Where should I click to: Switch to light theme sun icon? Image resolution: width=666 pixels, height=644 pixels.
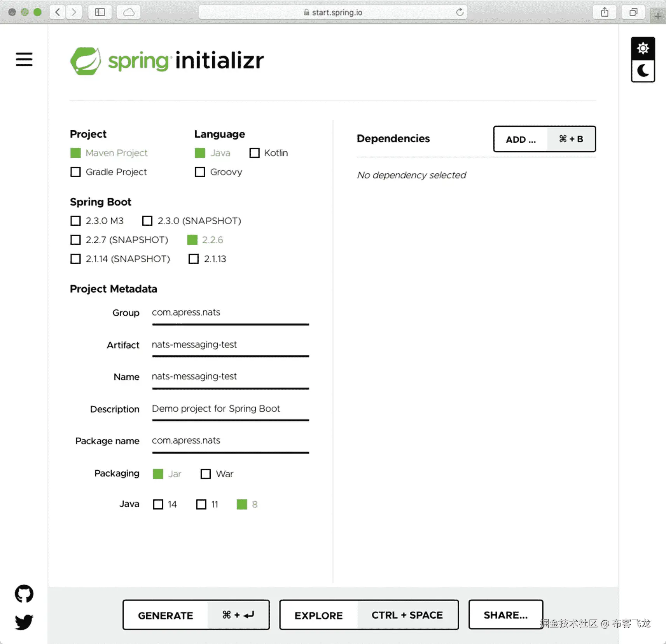tap(643, 48)
